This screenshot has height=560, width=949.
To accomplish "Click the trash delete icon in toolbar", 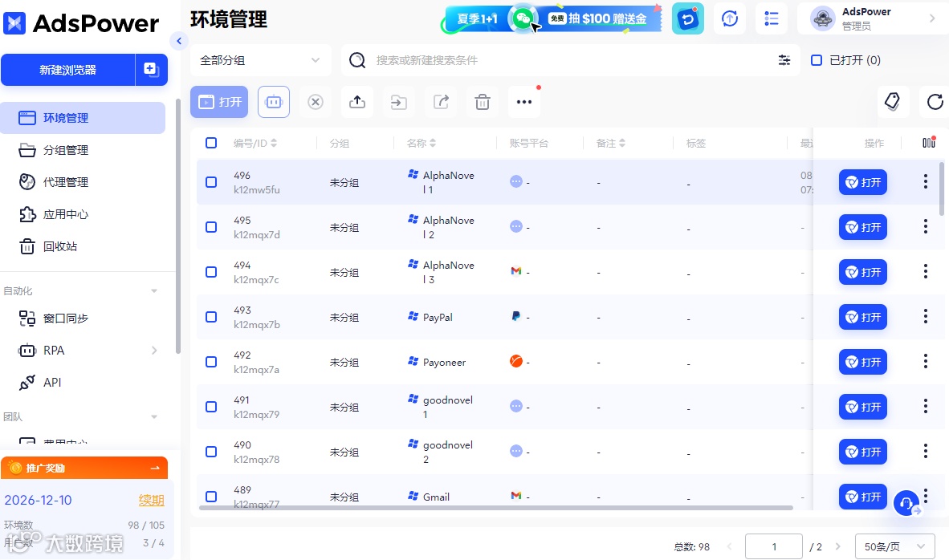I will pos(483,102).
